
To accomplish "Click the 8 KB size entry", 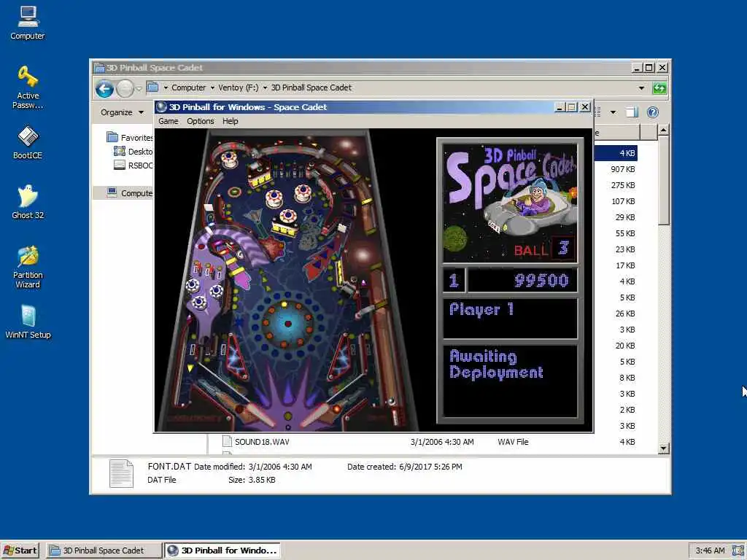I will pos(627,378).
